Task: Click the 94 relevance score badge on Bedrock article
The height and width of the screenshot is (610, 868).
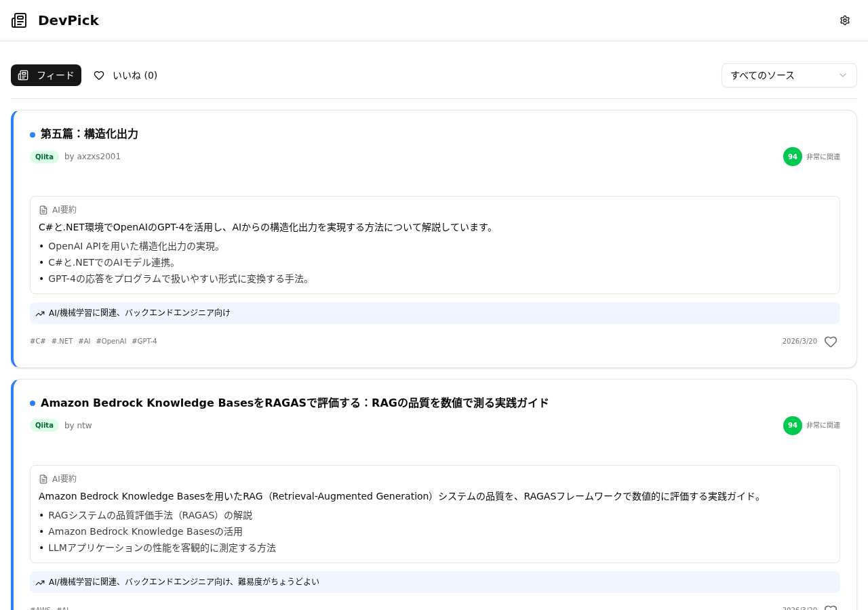Action: tap(792, 426)
